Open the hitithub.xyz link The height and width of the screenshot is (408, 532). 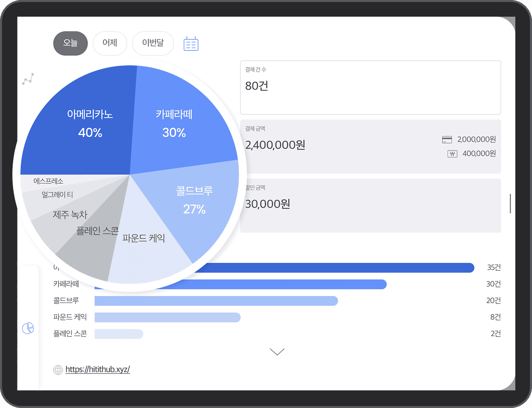[98, 370]
